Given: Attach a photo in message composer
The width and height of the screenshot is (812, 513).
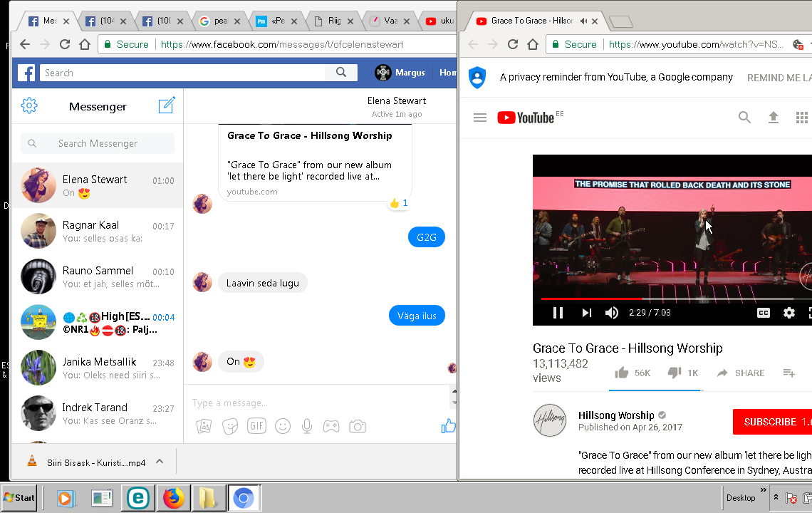Looking at the screenshot, I should click(x=204, y=427).
